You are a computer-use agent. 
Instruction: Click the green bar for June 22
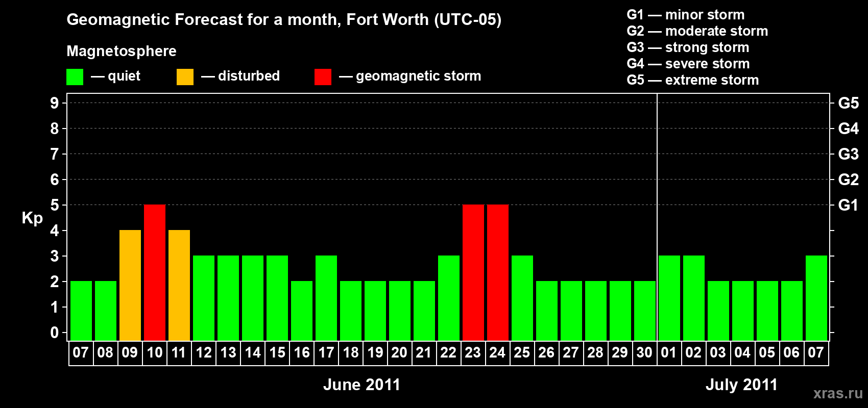(449, 298)
